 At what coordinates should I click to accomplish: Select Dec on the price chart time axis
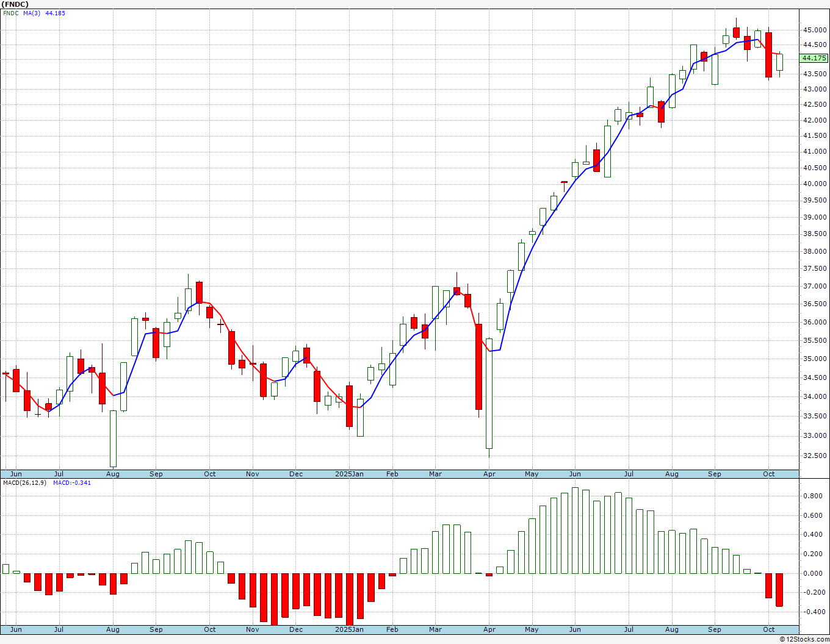(x=296, y=474)
